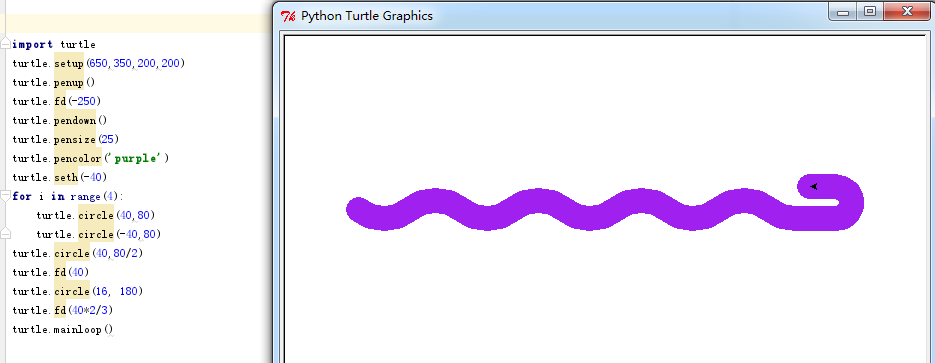Click the highlighted empty line above import
The image size is (935, 363).
tap(136, 24)
